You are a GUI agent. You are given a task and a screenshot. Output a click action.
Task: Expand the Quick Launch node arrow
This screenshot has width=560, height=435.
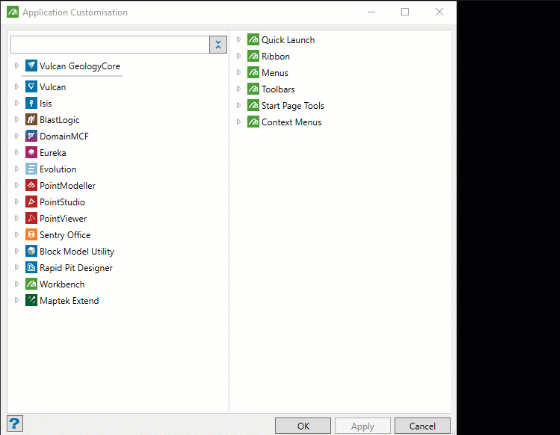(239, 39)
